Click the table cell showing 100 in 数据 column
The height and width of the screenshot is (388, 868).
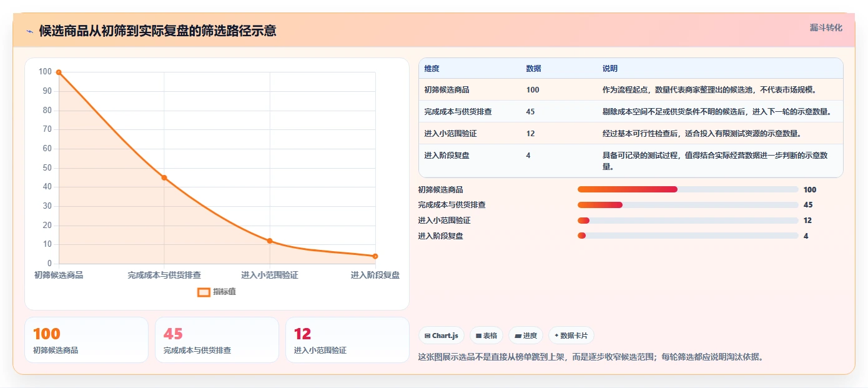coord(533,90)
